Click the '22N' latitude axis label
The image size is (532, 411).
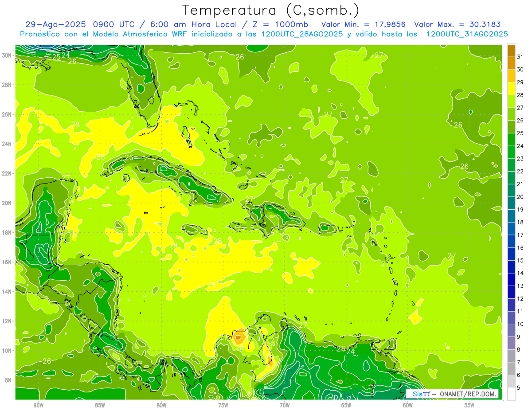7,173
